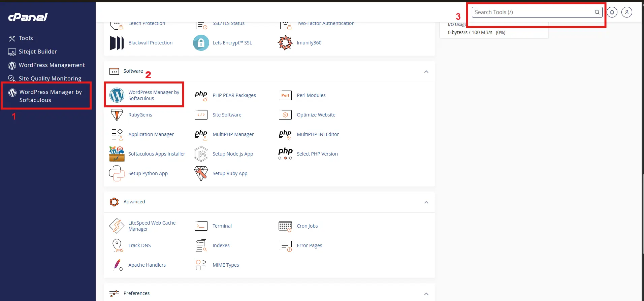The image size is (644, 301).
Task: Open the notifications bell icon
Action: 612,12
